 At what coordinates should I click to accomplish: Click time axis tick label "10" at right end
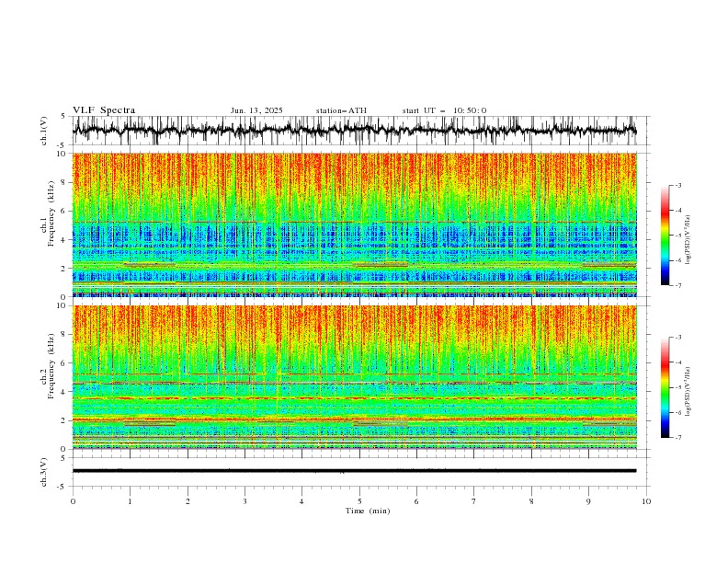point(646,501)
